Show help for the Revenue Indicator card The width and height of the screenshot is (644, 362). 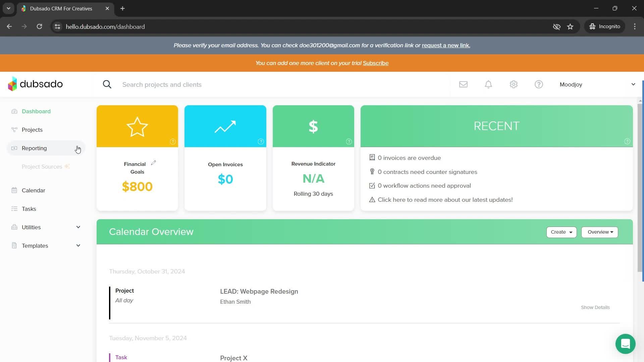349,142
